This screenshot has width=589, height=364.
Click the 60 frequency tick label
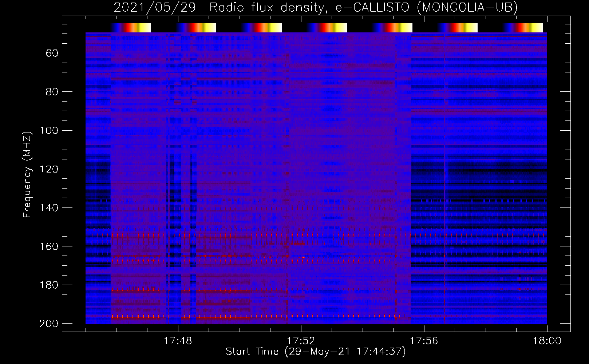click(x=52, y=54)
